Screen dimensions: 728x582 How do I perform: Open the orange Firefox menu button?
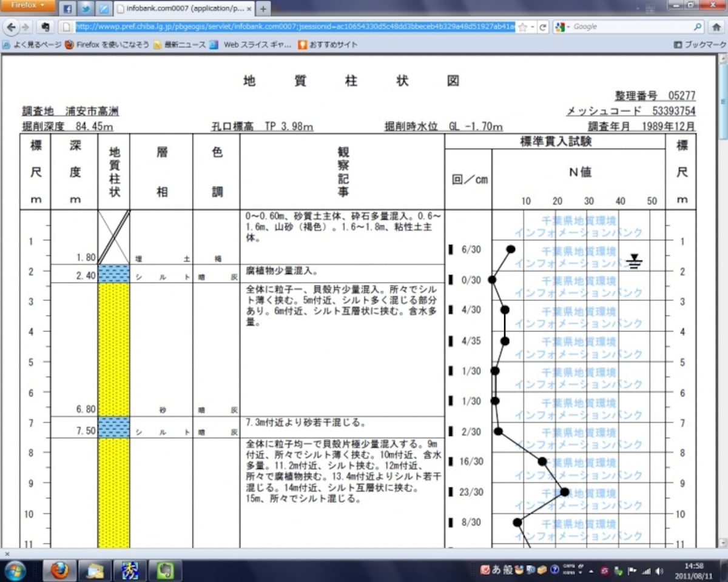(x=28, y=6)
